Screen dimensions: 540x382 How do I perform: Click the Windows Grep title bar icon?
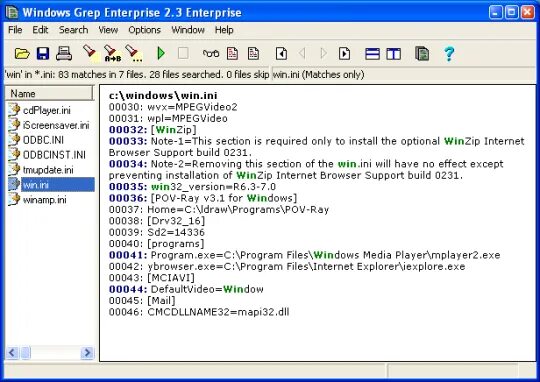point(12,12)
